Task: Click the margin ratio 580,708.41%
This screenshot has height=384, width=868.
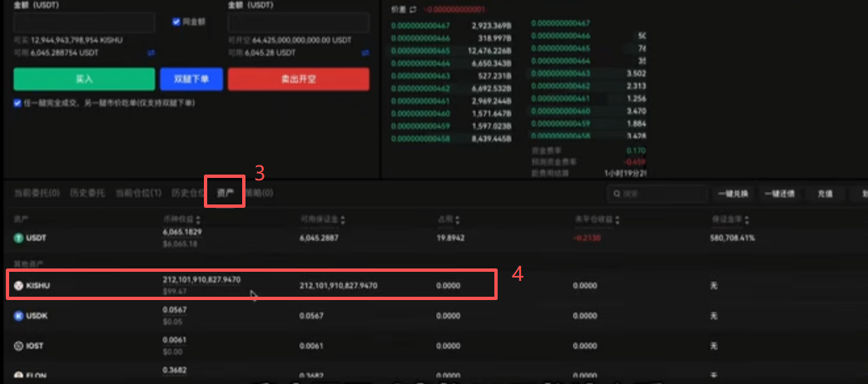Action: (732, 238)
